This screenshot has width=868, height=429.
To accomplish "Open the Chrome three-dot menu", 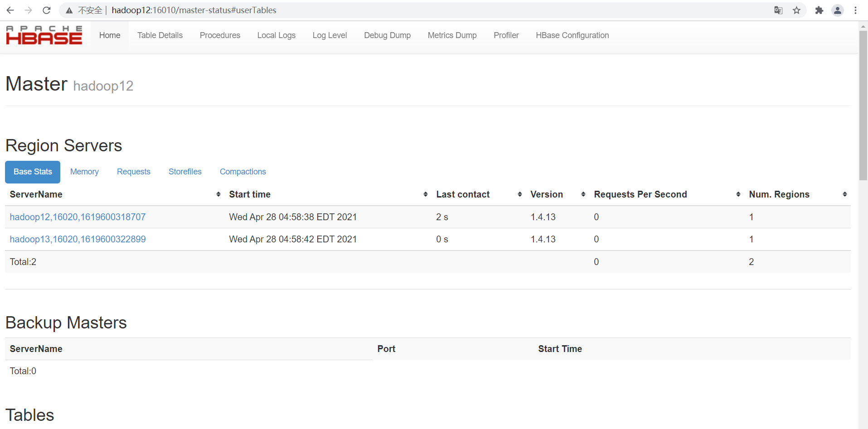I will (x=856, y=10).
